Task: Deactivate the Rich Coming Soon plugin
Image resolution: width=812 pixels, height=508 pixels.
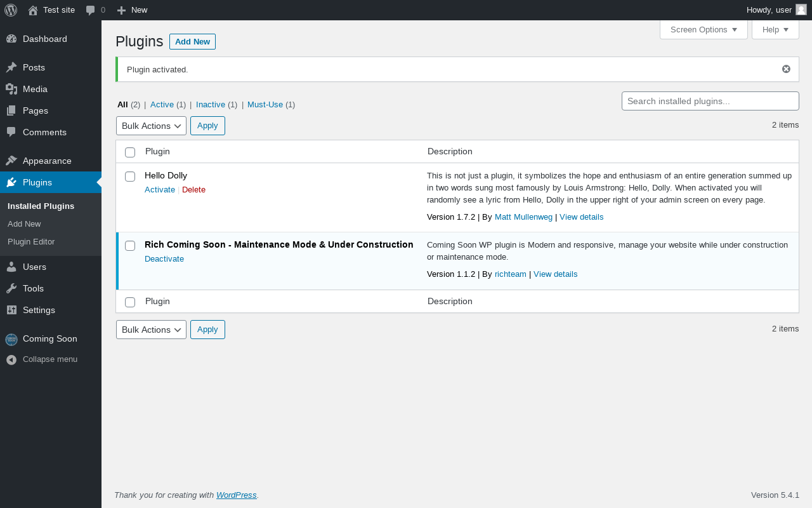Action: tap(164, 259)
